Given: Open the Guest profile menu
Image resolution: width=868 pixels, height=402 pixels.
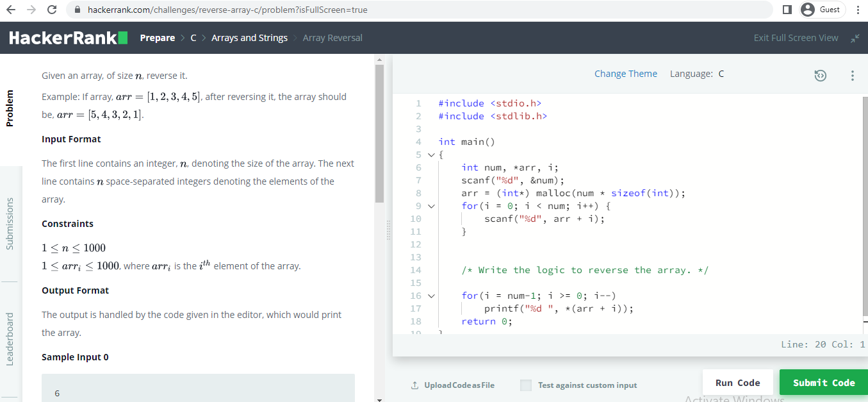Looking at the screenshot, I should [x=822, y=10].
